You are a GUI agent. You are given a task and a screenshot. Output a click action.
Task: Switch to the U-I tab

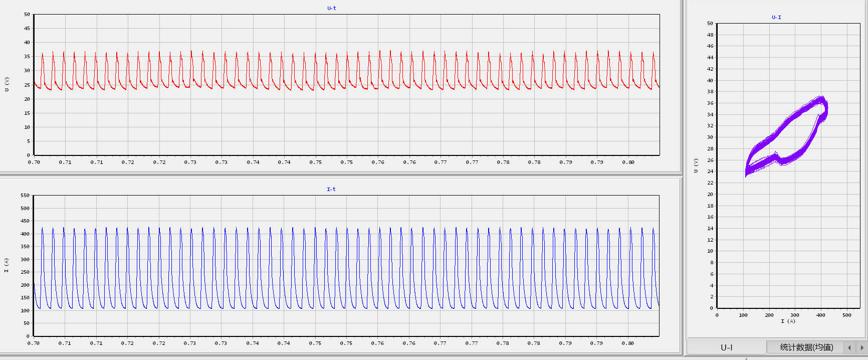pos(726,347)
